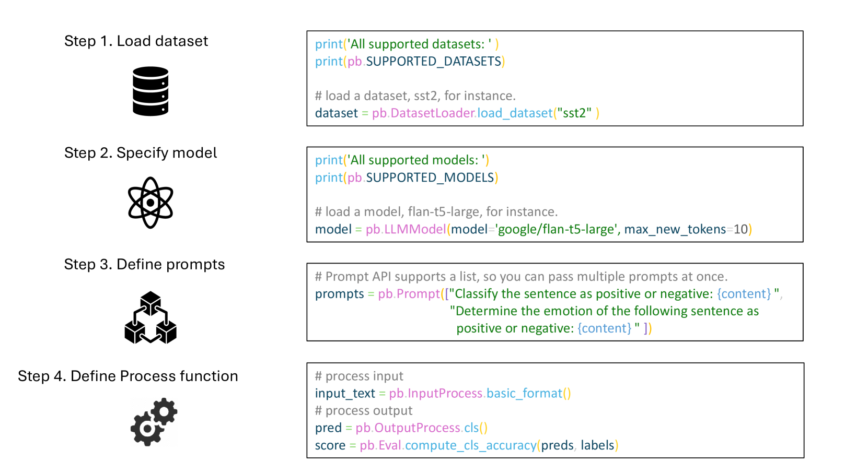
Task: Click the input_text basic_format() code line
Action: [443, 393]
